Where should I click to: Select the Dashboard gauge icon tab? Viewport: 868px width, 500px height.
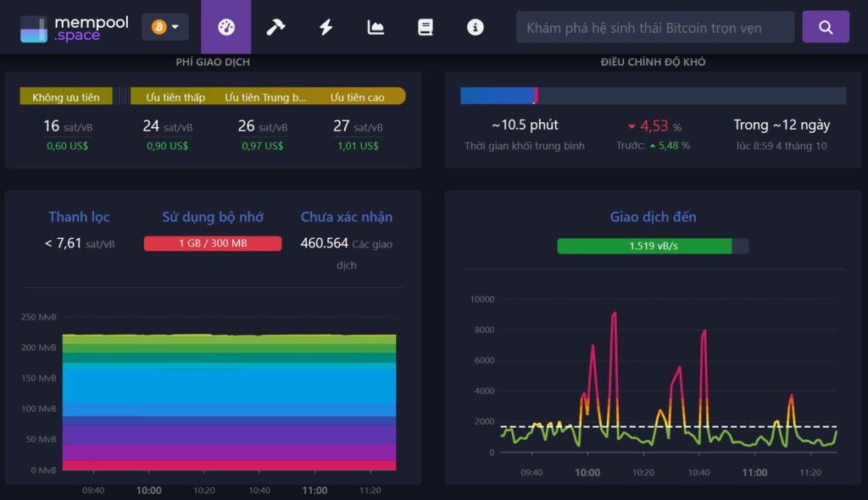pos(225,27)
